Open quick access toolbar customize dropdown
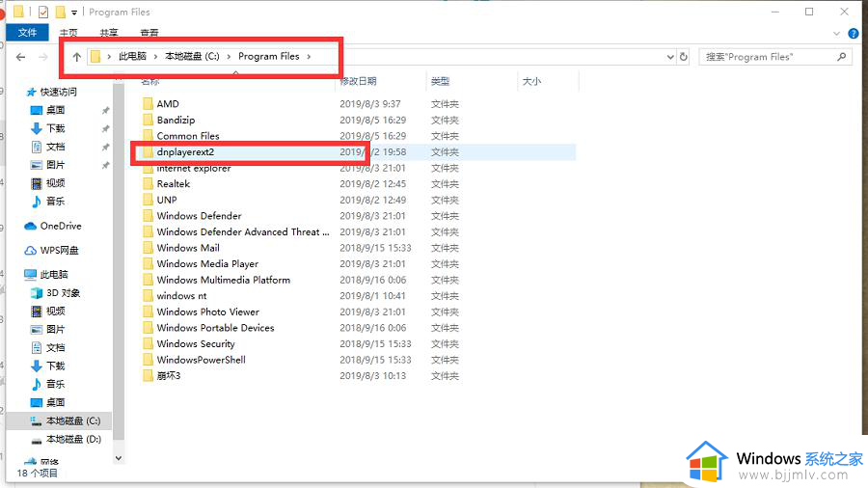868x488 pixels. 74,13
